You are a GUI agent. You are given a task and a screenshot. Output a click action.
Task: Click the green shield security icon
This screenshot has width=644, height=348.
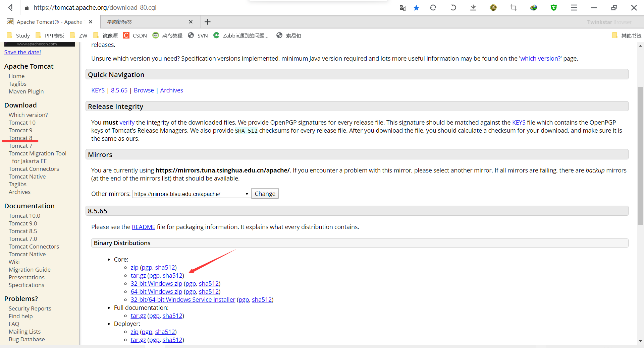(554, 7)
